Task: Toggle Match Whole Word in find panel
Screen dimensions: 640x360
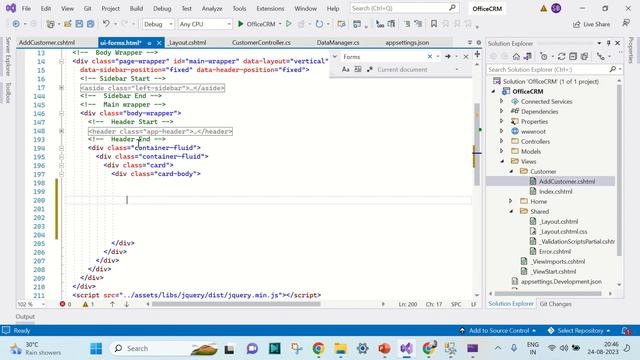Action: tap(358, 69)
